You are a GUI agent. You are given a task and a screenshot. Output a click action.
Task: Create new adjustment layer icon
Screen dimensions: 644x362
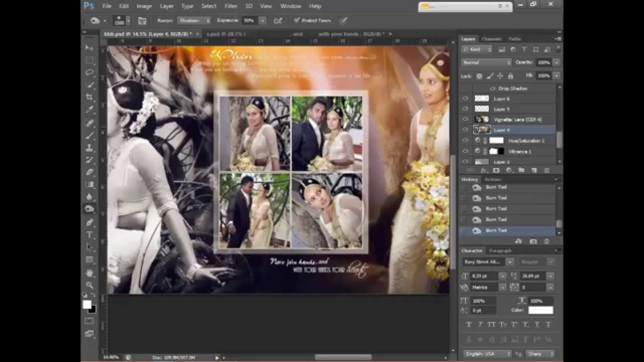tap(509, 170)
